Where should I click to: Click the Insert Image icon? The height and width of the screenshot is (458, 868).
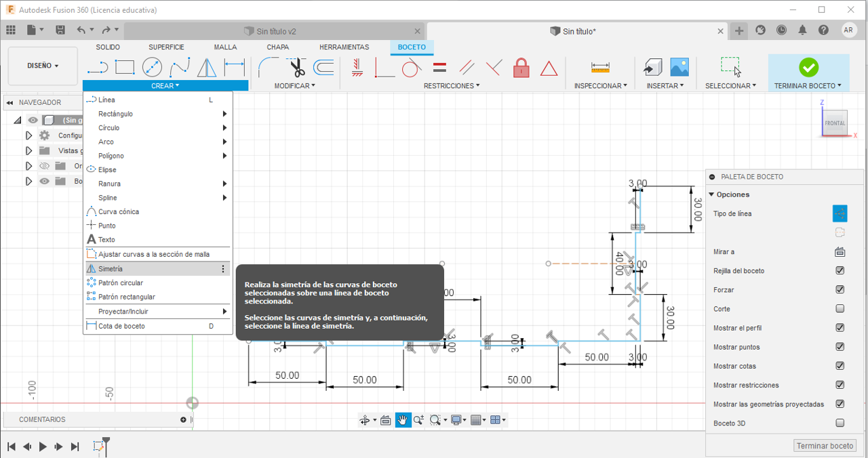point(679,66)
